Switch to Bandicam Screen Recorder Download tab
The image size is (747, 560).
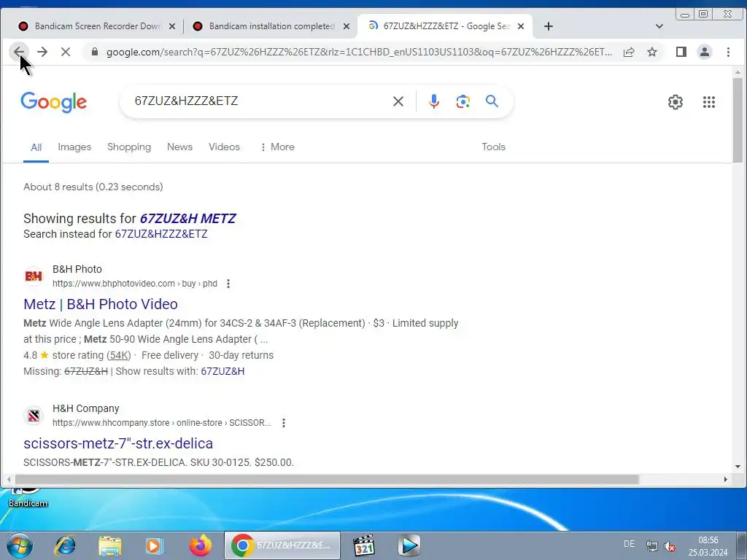coord(90,26)
